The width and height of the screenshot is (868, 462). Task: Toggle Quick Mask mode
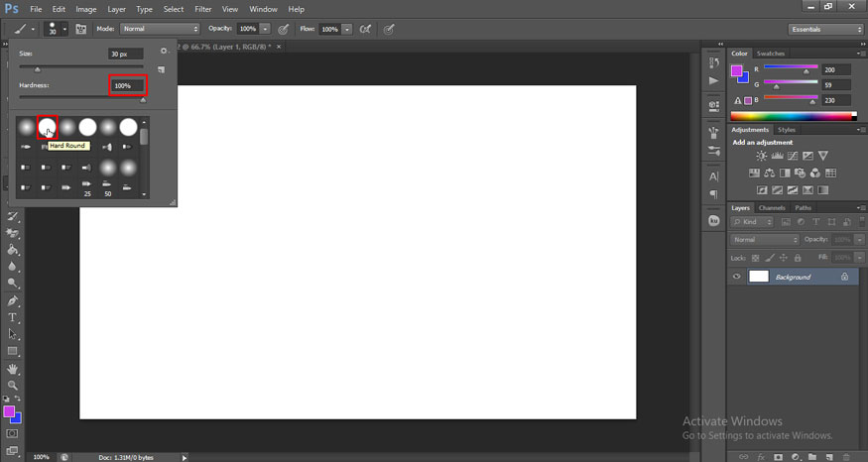click(13, 433)
